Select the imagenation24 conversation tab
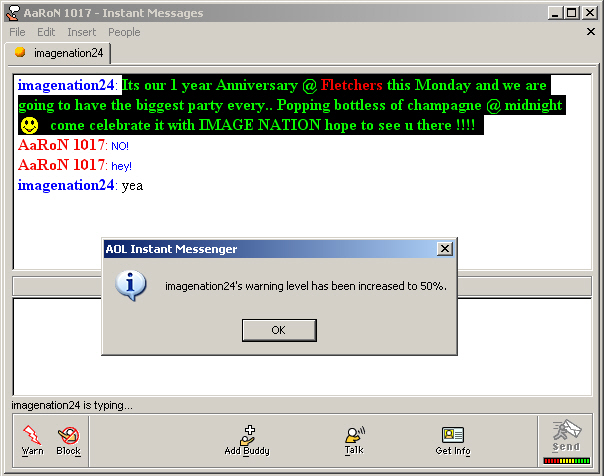This screenshot has height=476, width=604. [x=59, y=53]
